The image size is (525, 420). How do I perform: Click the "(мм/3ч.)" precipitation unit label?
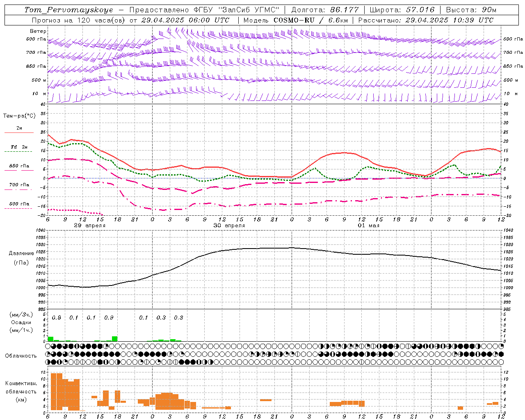pyautogui.click(x=21, y=315)
